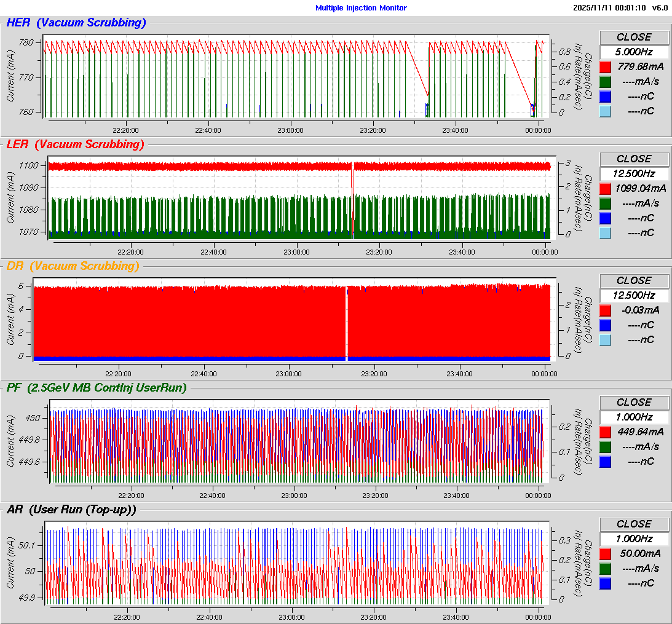Click the PF (2.5GeV MB ContInj UserRun) title
The image size is (672, 624).
click(97, 388)
